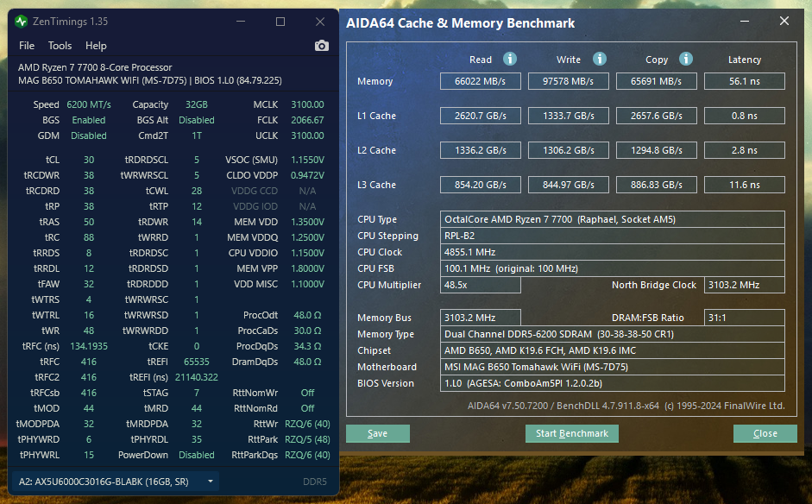Click the CPU FSB field 100.1 MHz
This screenshot has height=504, width=812.
coord(613,268)
